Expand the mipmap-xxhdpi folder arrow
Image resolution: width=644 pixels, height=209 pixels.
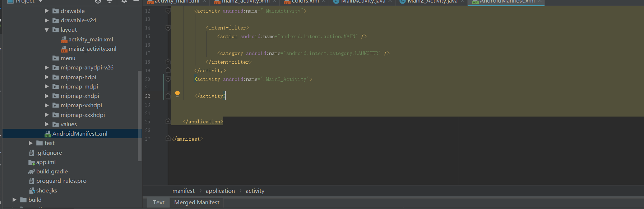[47, 105]
